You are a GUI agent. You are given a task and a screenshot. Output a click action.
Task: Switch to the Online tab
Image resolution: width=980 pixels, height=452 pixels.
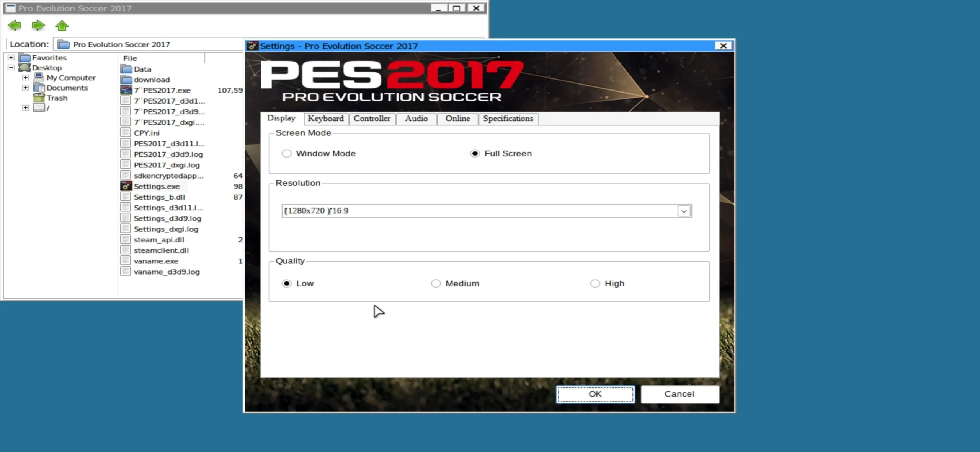point(458,119)
